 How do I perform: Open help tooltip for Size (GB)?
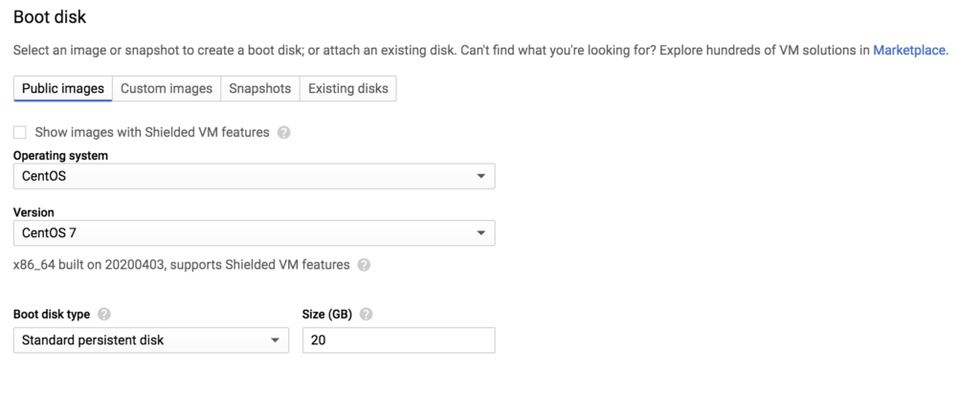tap(367, 314)
